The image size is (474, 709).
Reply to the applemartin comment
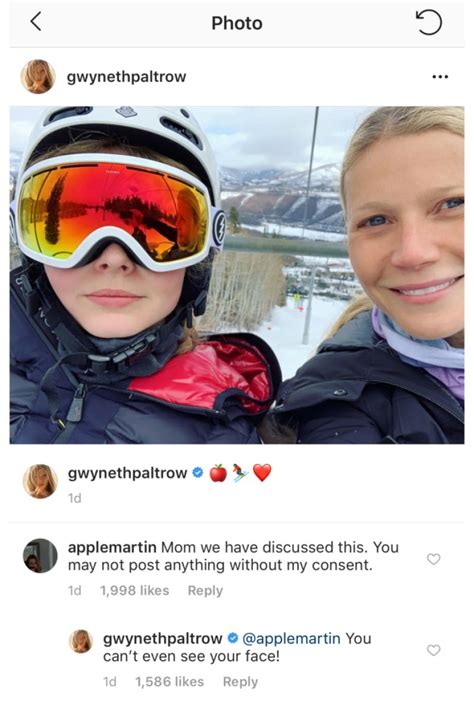[x=205, y=591]
